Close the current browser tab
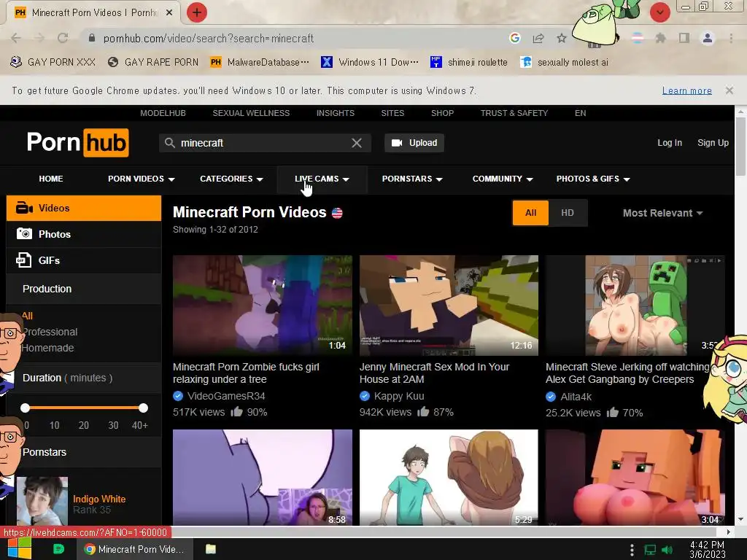The width and height of the screenshot is (747, 560). point(169,13)
